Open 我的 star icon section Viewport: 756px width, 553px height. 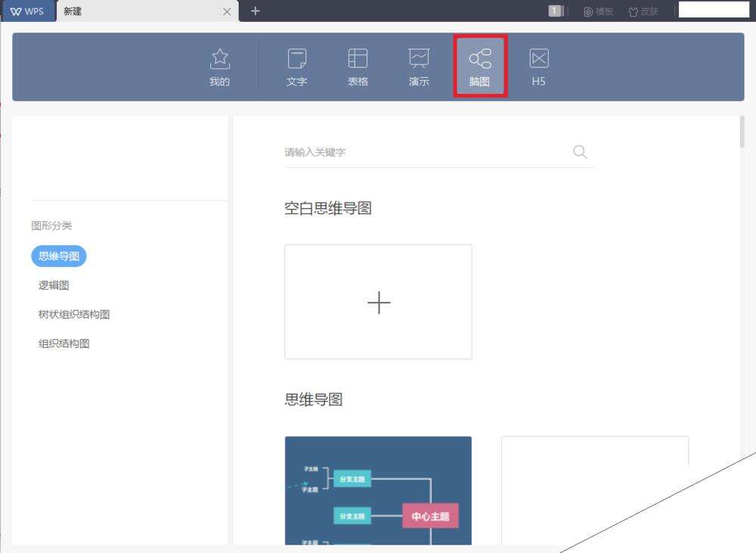pos(219,67)
